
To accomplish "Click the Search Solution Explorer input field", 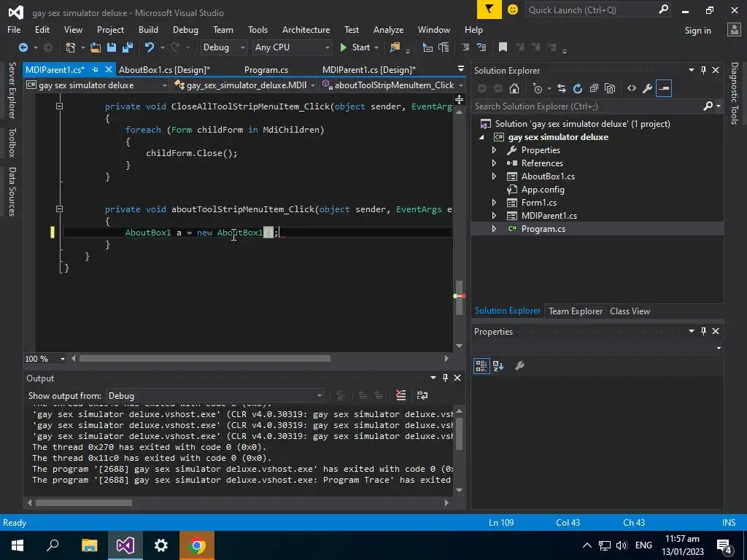I will pos(589,106).
